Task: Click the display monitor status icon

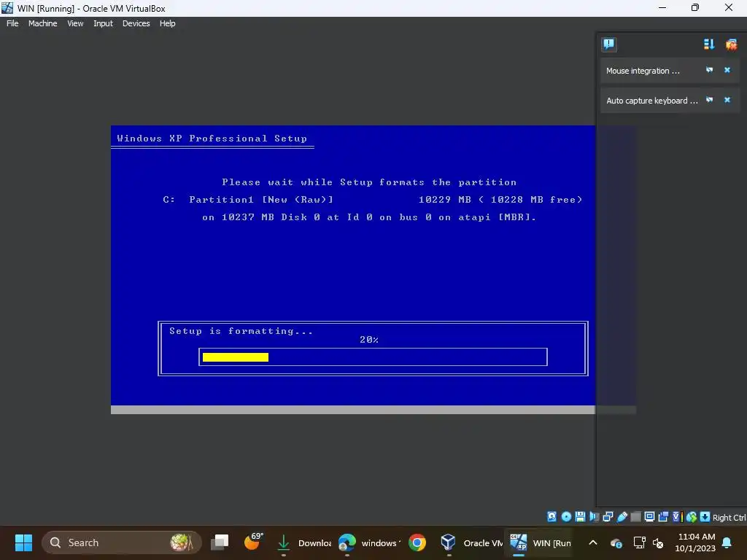Action: click(x=649, y=517)
